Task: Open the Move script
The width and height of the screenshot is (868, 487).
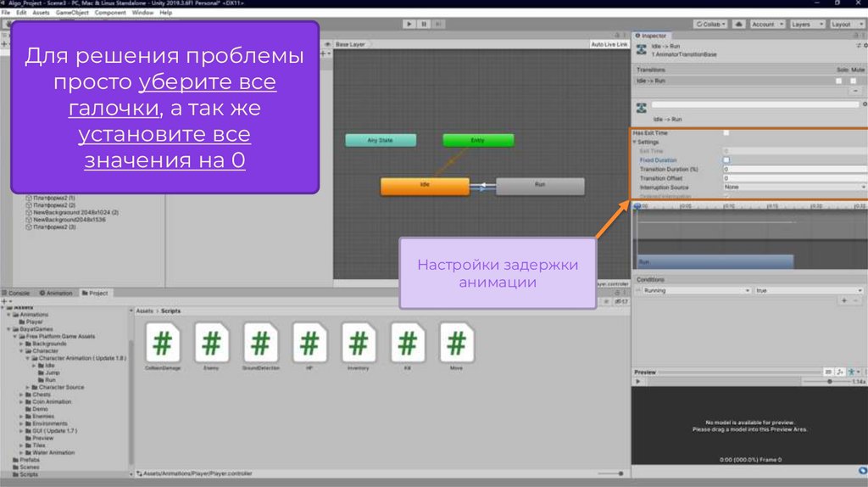Action: 456,345
